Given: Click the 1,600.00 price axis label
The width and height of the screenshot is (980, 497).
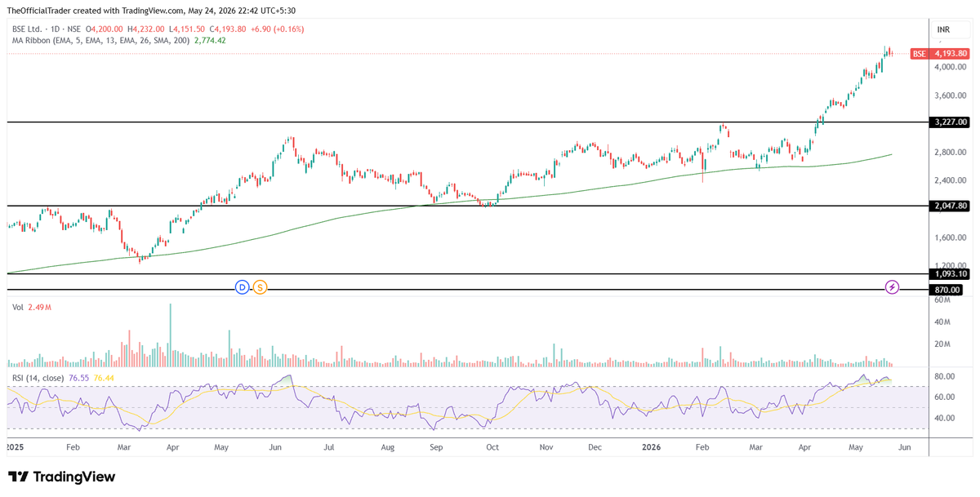Looking at the screenshot, I should pyautogui.click(x=951, y=237).
